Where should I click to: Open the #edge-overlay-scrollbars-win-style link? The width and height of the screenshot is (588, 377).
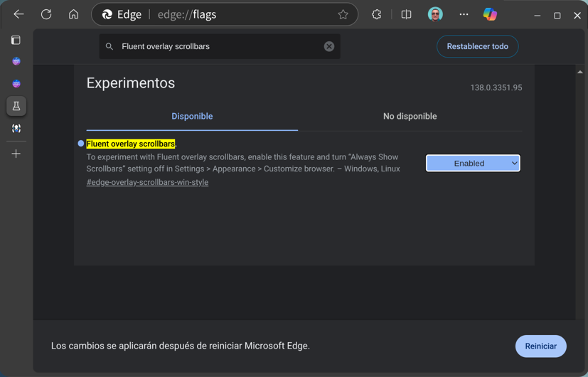(147, 182)
